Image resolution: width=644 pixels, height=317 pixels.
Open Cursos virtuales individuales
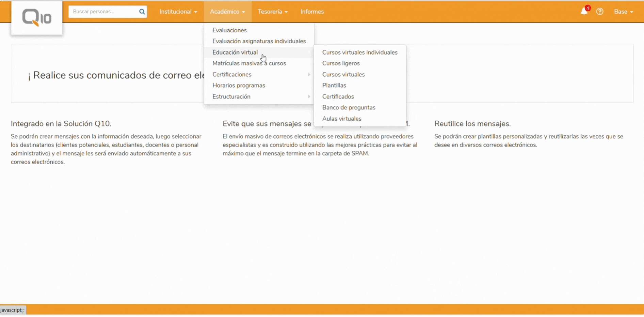(x=360, y=52)
